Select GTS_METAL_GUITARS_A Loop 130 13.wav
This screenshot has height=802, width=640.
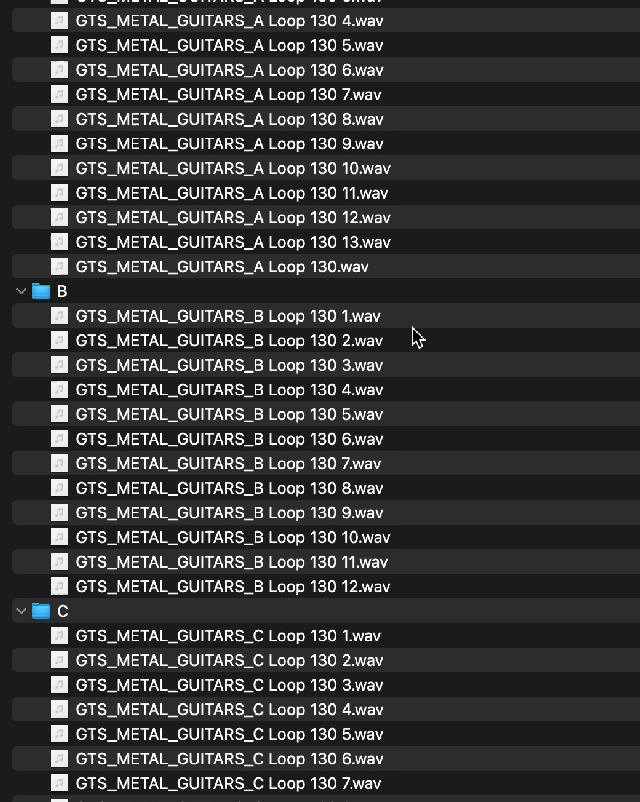coord(233,242)
